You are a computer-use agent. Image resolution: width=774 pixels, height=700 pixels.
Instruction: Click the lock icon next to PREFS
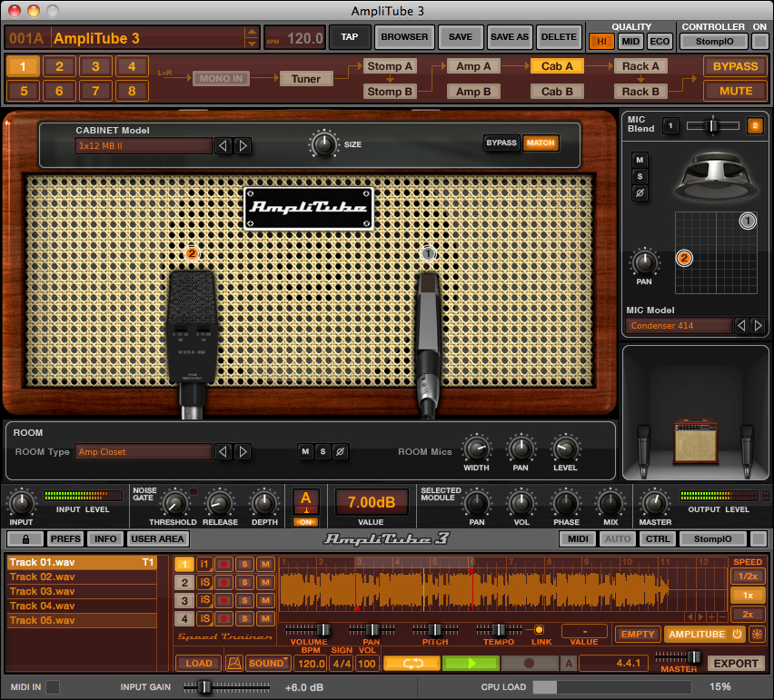point(25,538)
